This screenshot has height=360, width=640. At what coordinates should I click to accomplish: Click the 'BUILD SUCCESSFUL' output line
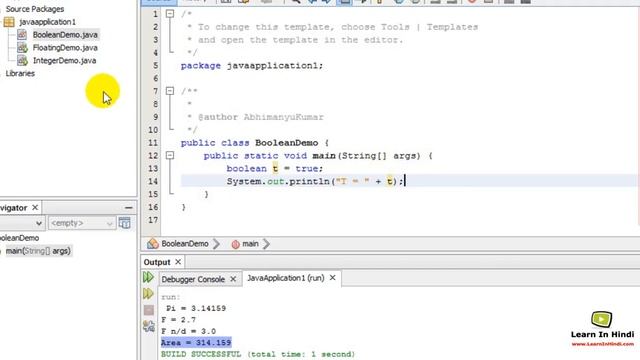(x=258, y=354)
